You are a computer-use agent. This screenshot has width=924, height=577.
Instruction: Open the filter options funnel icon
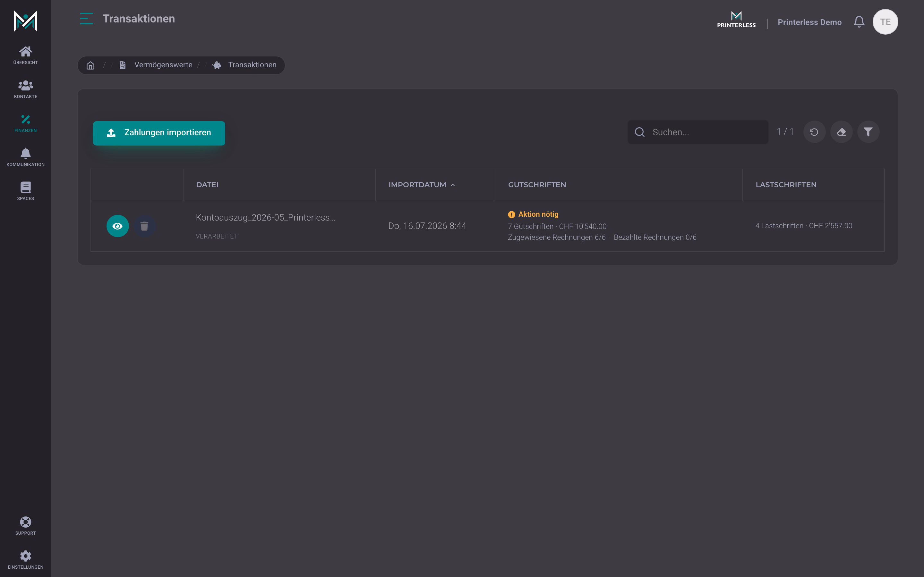(868, 132)
